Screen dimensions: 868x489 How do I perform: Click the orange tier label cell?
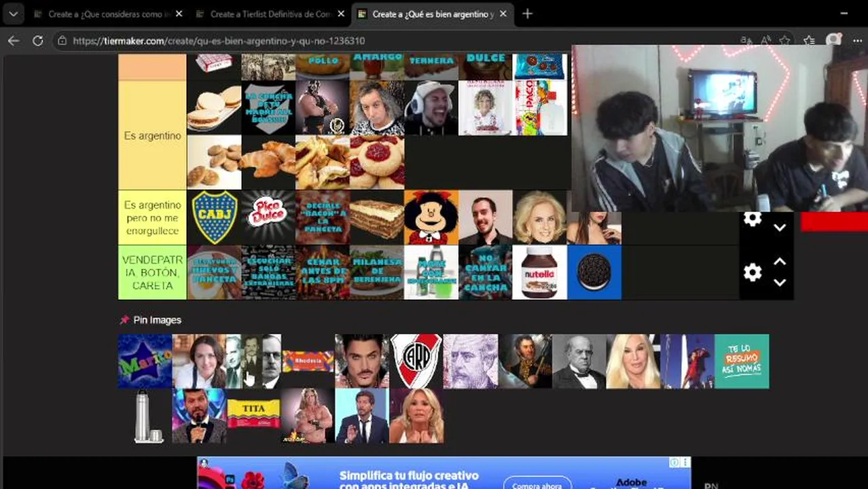click(152, 67)
